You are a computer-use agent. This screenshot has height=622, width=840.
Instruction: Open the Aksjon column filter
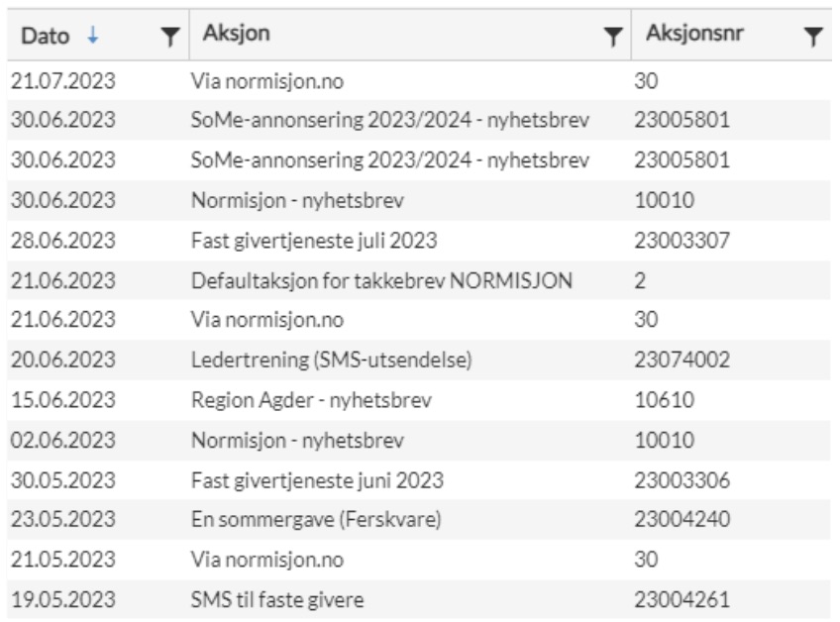coord(613,37)
